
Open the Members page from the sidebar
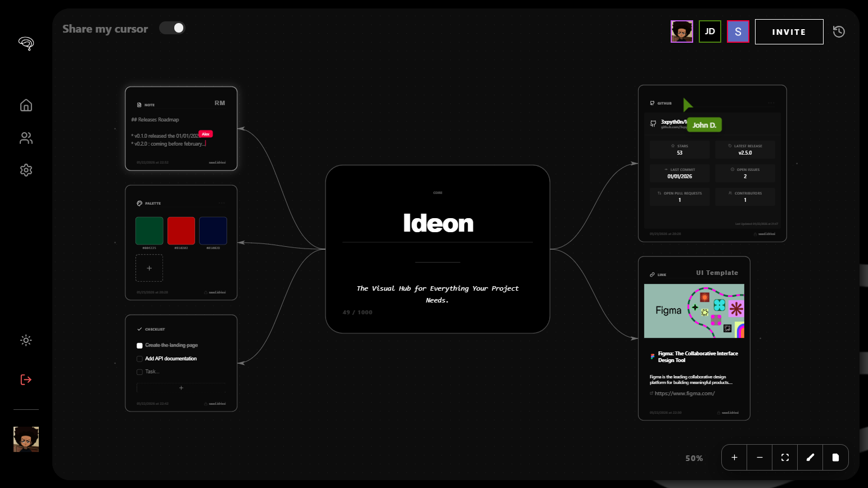(26, 138)
